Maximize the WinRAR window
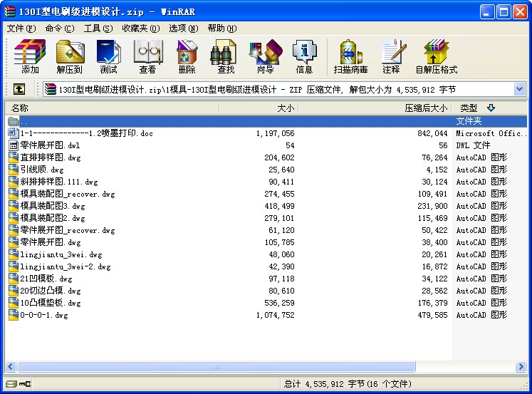Screen dimensions: 532x394 pos(504,12)
